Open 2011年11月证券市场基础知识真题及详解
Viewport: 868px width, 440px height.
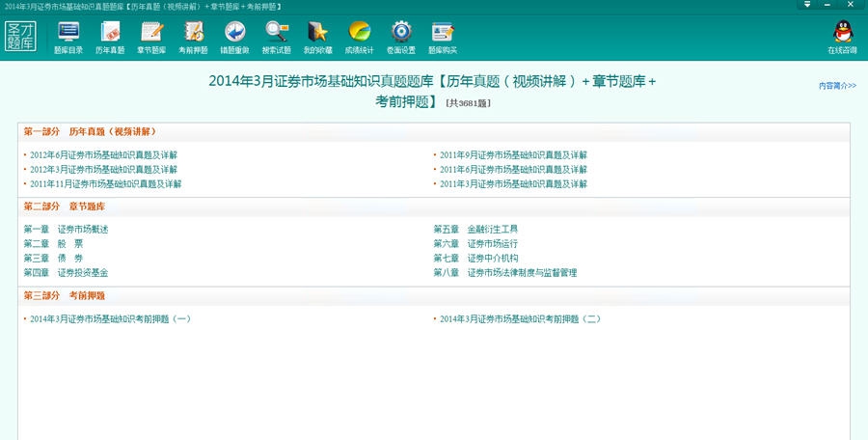(x=106, y=184)
